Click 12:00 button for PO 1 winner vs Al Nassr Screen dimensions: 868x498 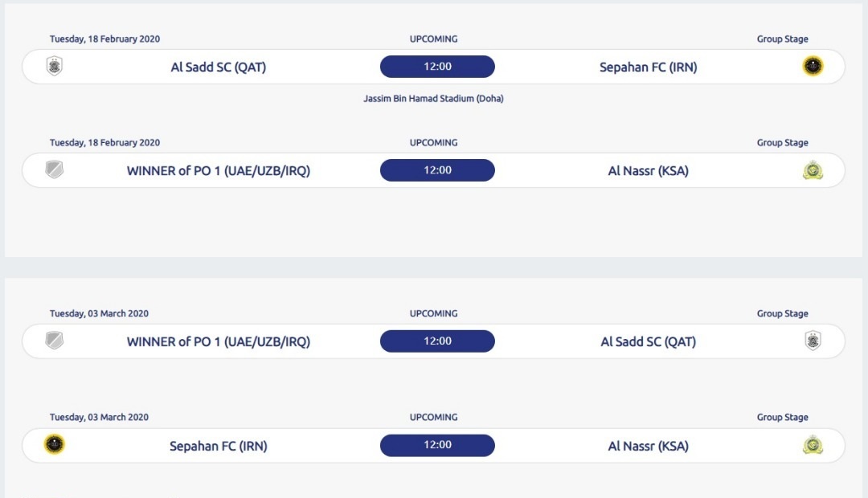(437, 170)
